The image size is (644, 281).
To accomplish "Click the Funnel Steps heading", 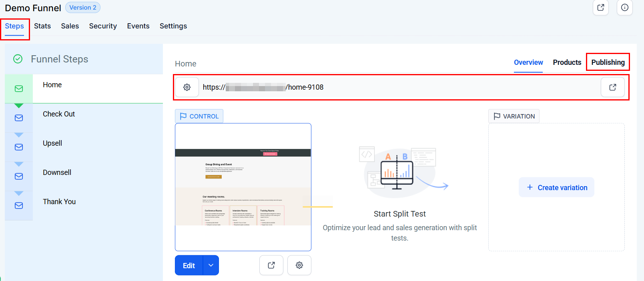I will tap(60, 59).
